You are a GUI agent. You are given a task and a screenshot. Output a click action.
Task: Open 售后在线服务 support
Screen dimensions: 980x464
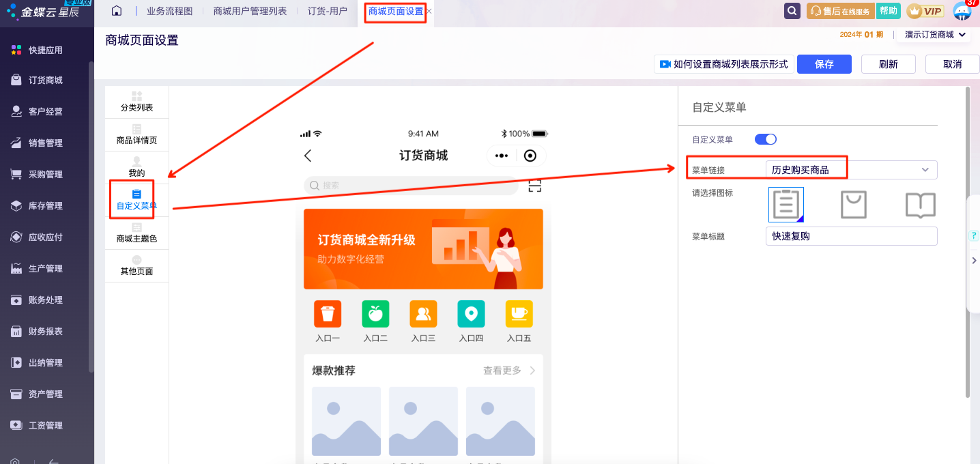coord(841,11)
